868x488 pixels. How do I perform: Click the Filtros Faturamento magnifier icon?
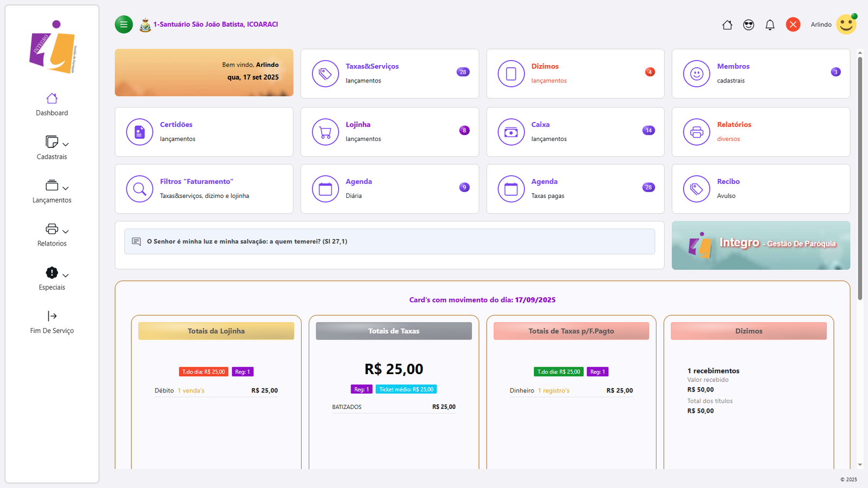139,189
